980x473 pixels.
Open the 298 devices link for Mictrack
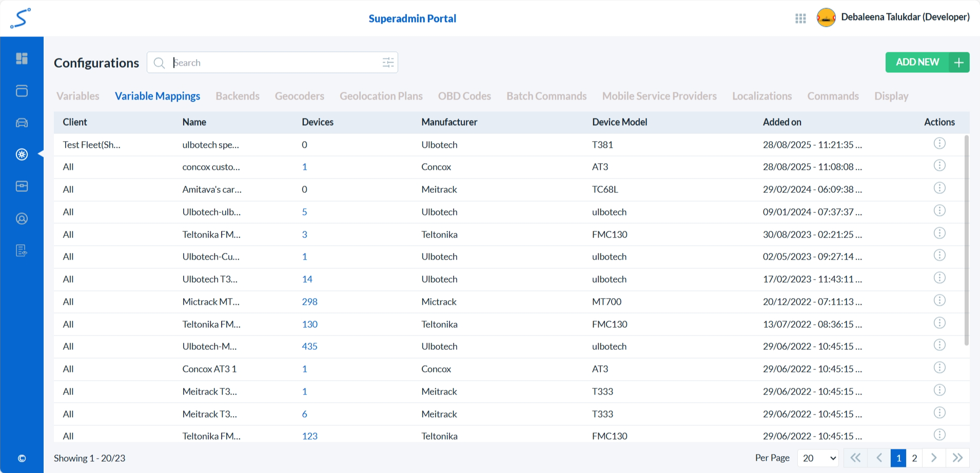(309, 302)
